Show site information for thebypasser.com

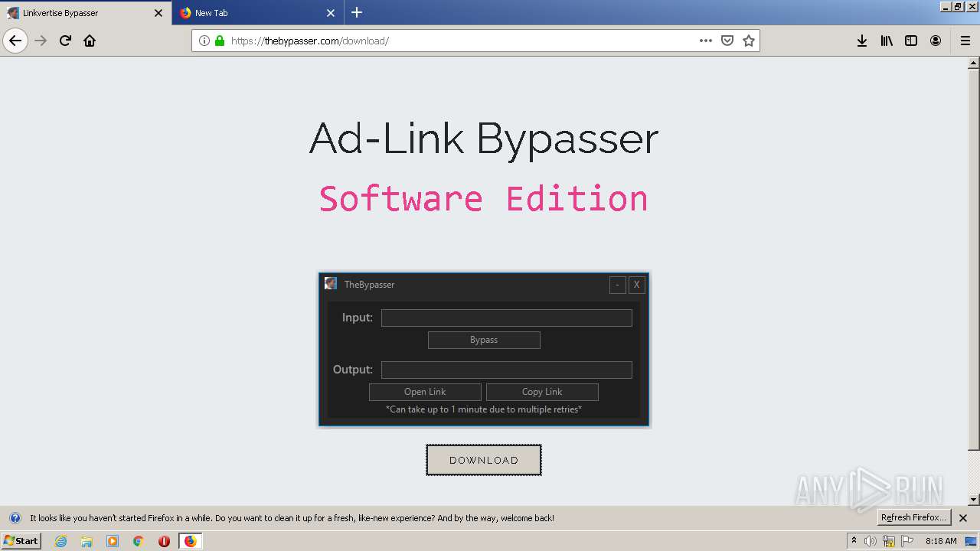(x=204, y=41)
